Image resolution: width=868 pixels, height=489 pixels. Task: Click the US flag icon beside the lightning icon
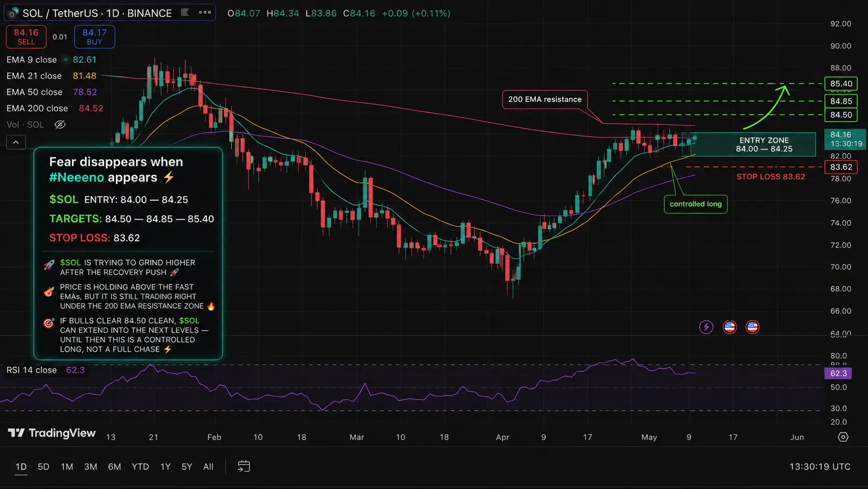(x=730, y=327)
